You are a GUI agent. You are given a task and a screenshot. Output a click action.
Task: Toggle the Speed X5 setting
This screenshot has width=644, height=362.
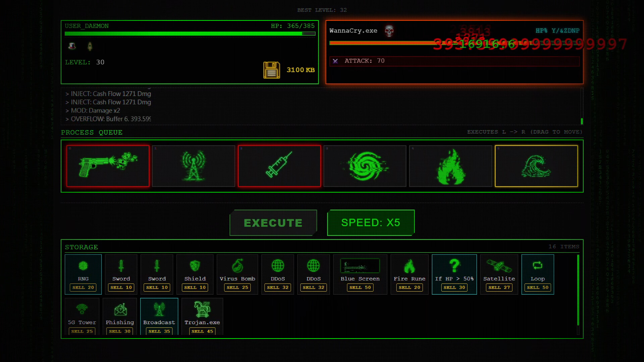[x=371, y=222]
